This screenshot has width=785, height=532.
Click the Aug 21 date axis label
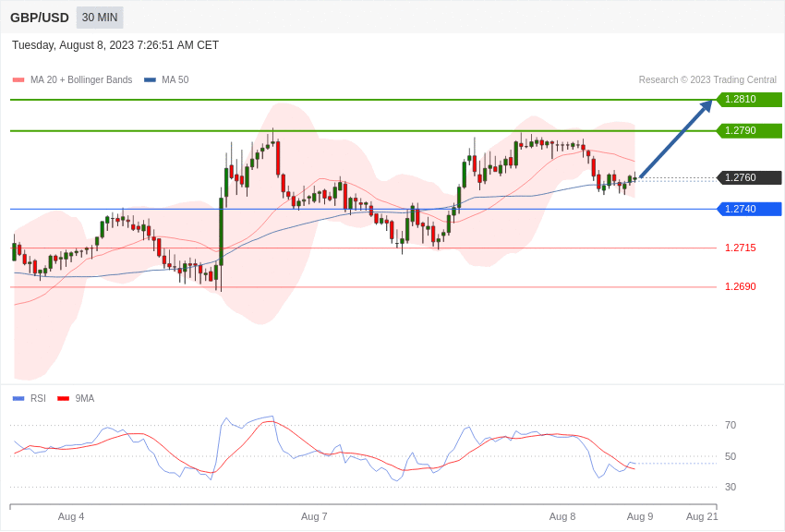coord(702,516)
